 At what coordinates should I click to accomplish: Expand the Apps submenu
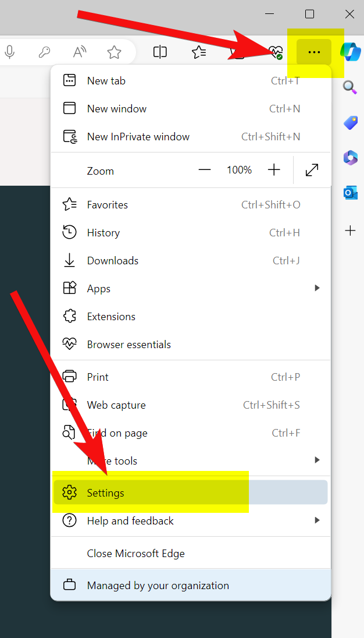pyautogui.click(x=317, y=288)
